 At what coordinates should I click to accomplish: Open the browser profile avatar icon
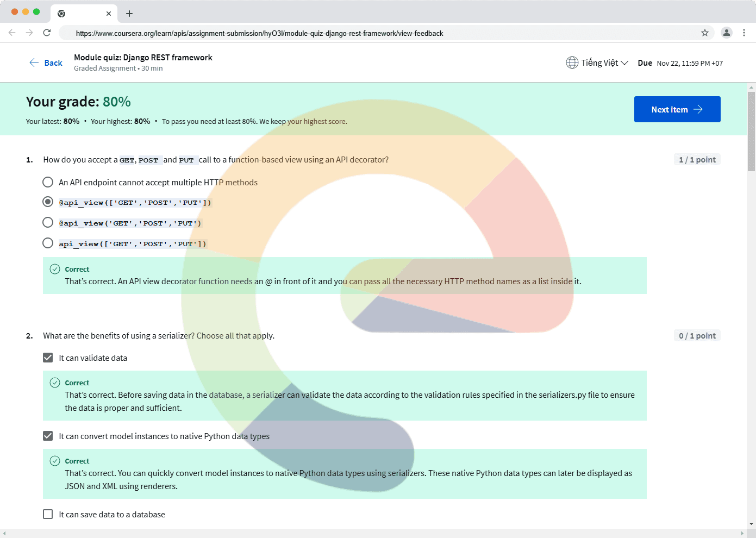tap(726, 33)
